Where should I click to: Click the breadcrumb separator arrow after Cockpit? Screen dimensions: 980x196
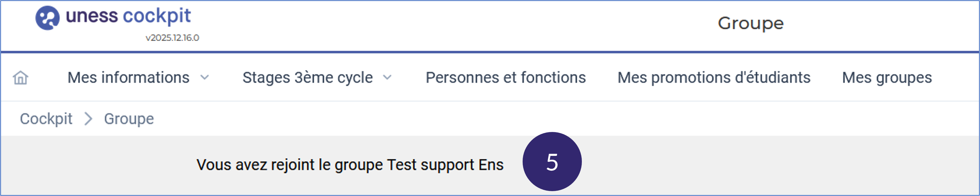88,119
